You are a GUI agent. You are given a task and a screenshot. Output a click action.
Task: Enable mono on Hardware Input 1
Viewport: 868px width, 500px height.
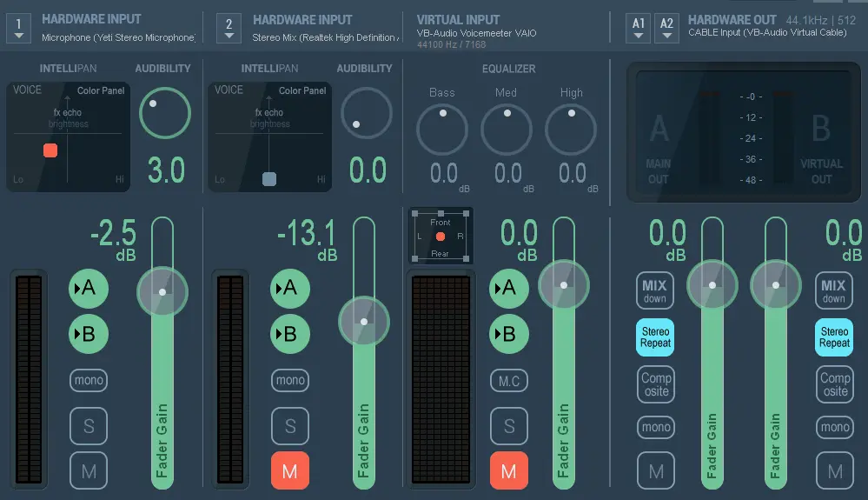coord(89,380)
